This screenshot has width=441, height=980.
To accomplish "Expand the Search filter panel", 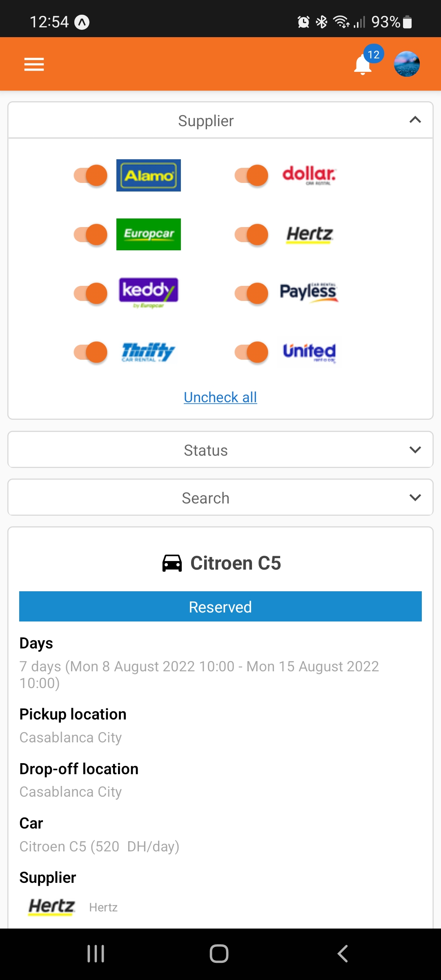I will pyautogui.click(x=220, y=497).
